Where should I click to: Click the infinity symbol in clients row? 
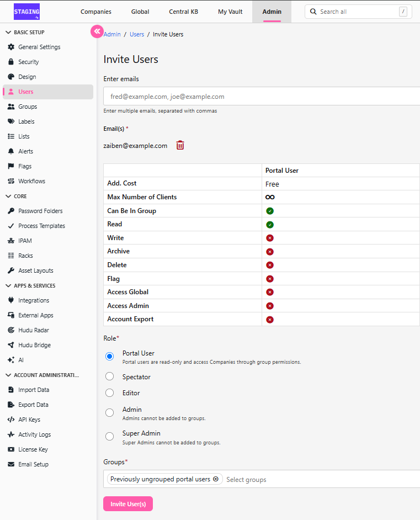270,197
